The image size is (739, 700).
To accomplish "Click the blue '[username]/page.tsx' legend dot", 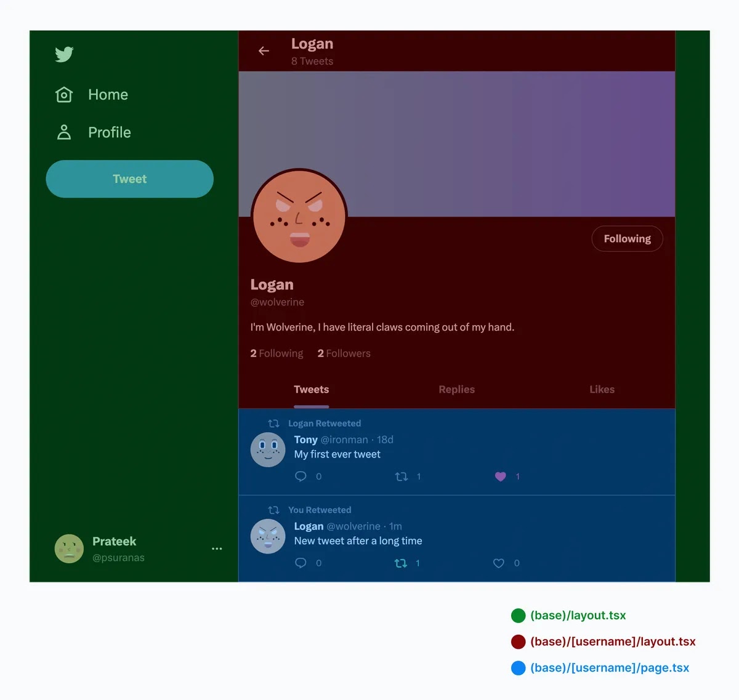I will tap(519, 668).
